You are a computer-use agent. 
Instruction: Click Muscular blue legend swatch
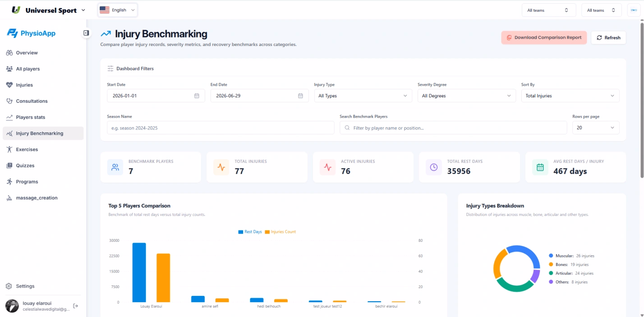click(x=551, y=256)
